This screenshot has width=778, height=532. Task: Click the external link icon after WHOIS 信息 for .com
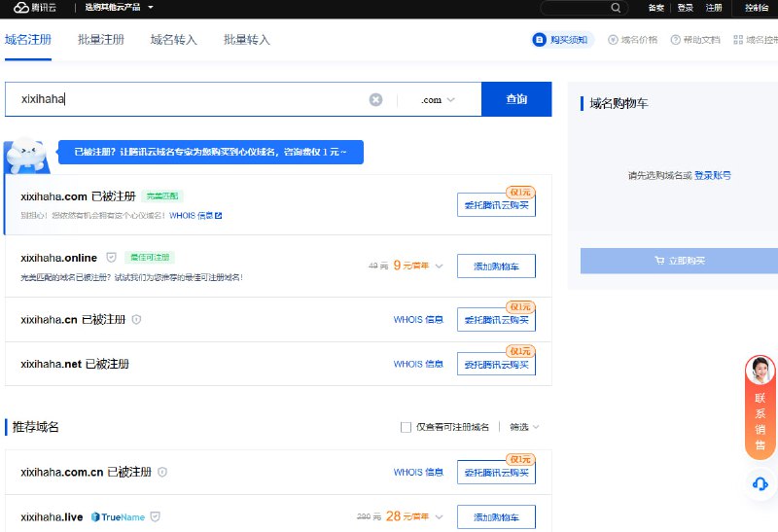(218, 216)
